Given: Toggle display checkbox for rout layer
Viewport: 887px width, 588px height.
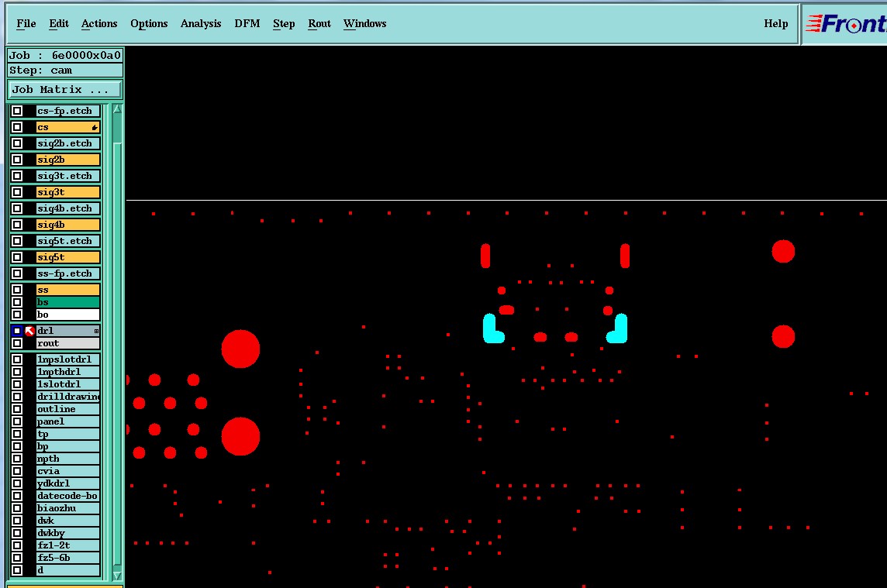Looking at the screenshot, I should (x=17, y=343).
